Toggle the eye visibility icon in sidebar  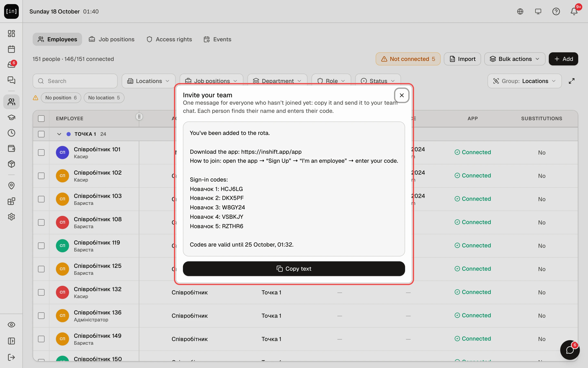click(x=11, y=325)
